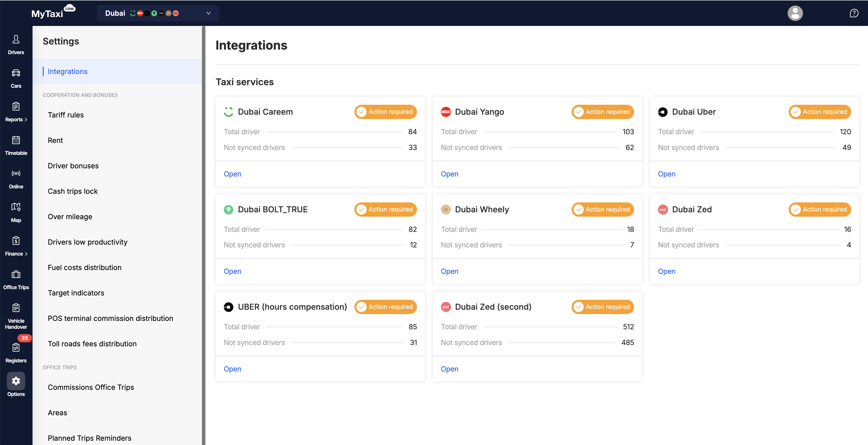Click the Taxi services heading
868x445 pixels.
[244, 82]
